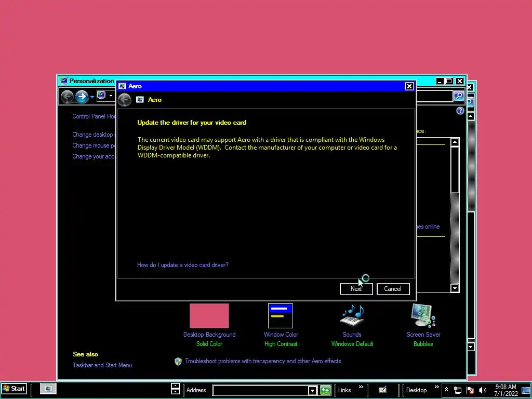This screenshot has width=532, height=399.
Task: Expand the Links toolbar chevron
Action: click(361, 387)
